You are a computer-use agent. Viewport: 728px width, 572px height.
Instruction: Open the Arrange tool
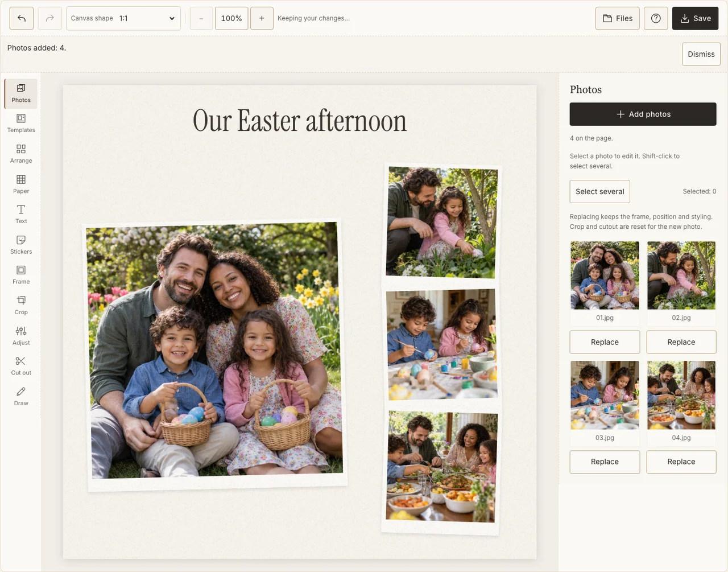click(x=21, y=154)
